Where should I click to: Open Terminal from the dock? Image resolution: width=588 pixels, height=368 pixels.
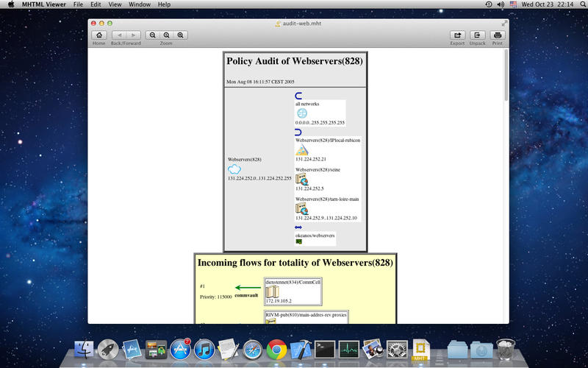pos(325,350)
